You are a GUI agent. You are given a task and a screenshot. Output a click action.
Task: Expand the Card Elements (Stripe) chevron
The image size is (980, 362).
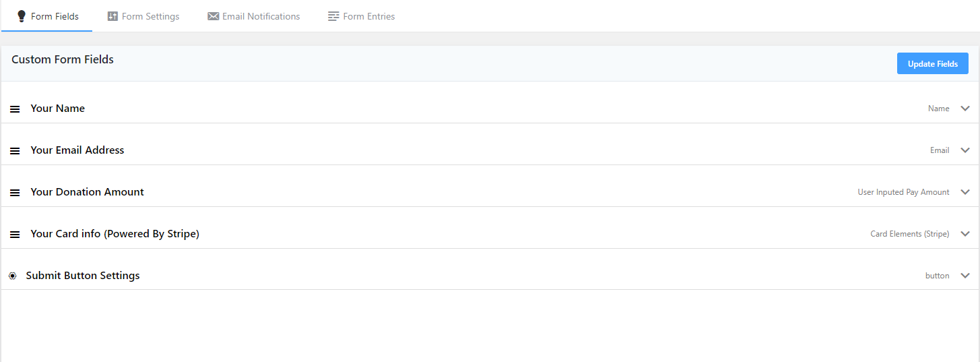(x=965, y=234)
